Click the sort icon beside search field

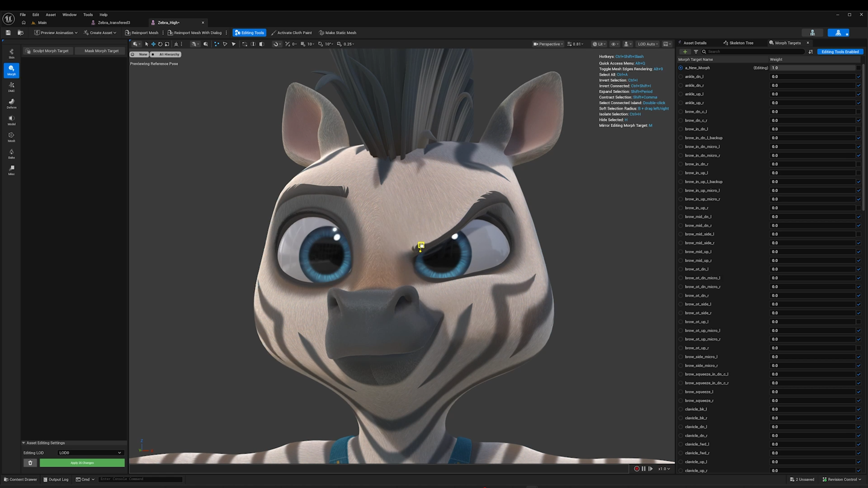tap(811, 52)
